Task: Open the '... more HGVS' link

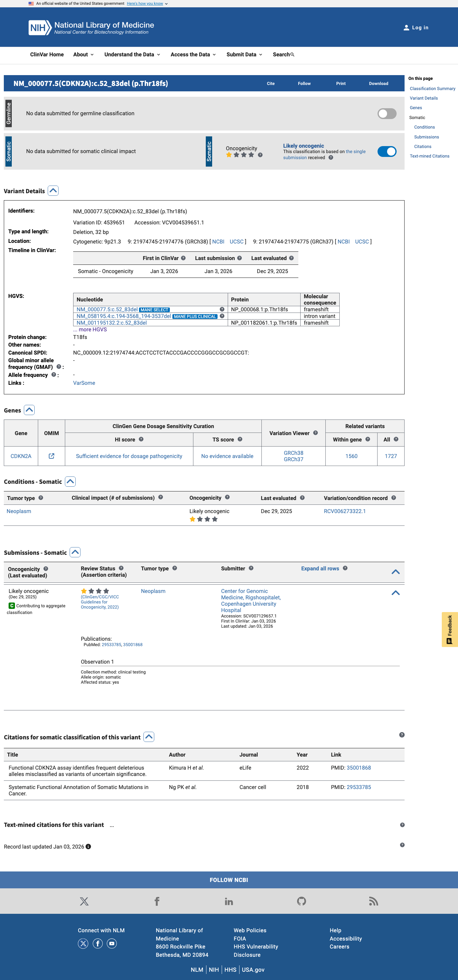Action: tap(90, 329)
